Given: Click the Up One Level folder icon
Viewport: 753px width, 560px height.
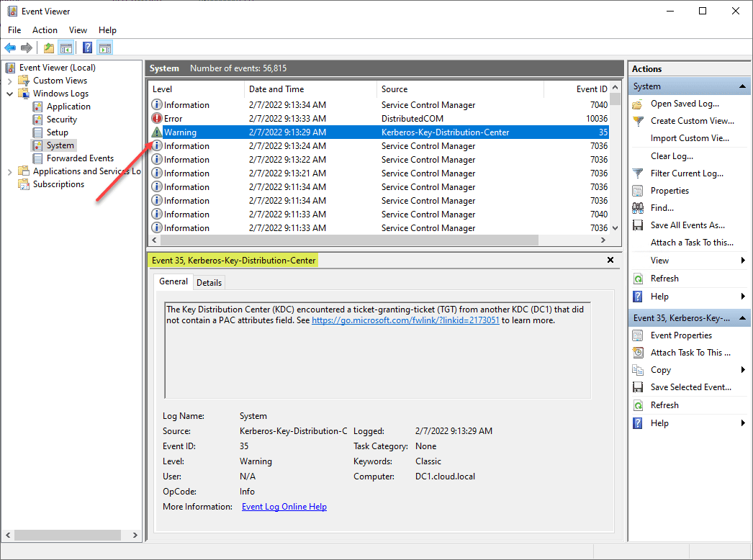Looking at the screenshot, I should 48,48.
